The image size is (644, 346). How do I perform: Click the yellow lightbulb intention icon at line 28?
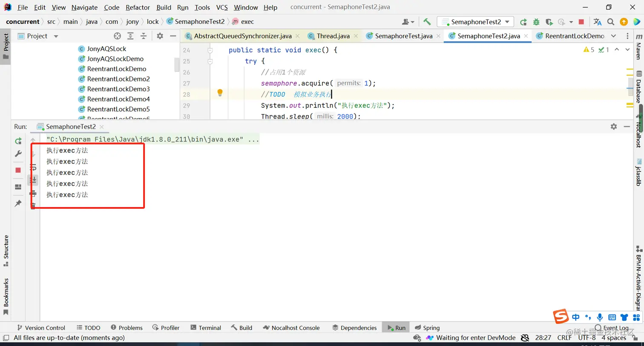point(220,92)
